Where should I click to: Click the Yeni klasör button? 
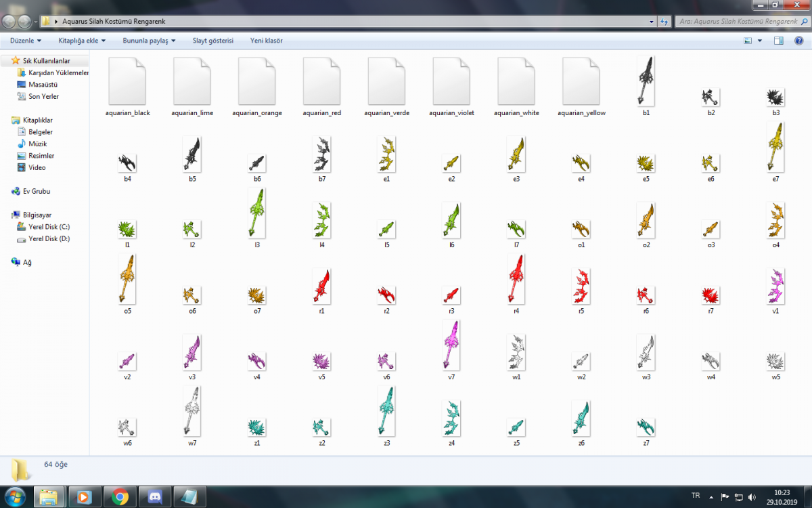click(x=267, y=41)
